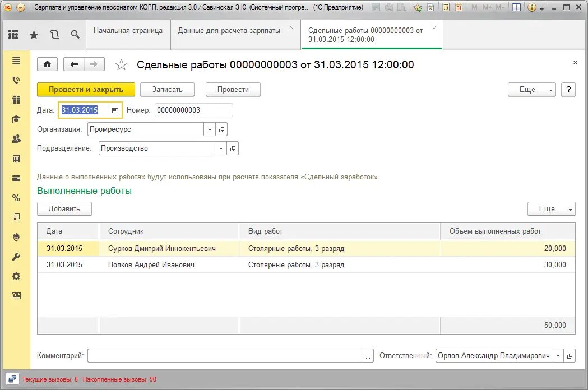Sort by the Вид работ column header
The width and height of the screenshot is (588, 390).
(339, 231)
